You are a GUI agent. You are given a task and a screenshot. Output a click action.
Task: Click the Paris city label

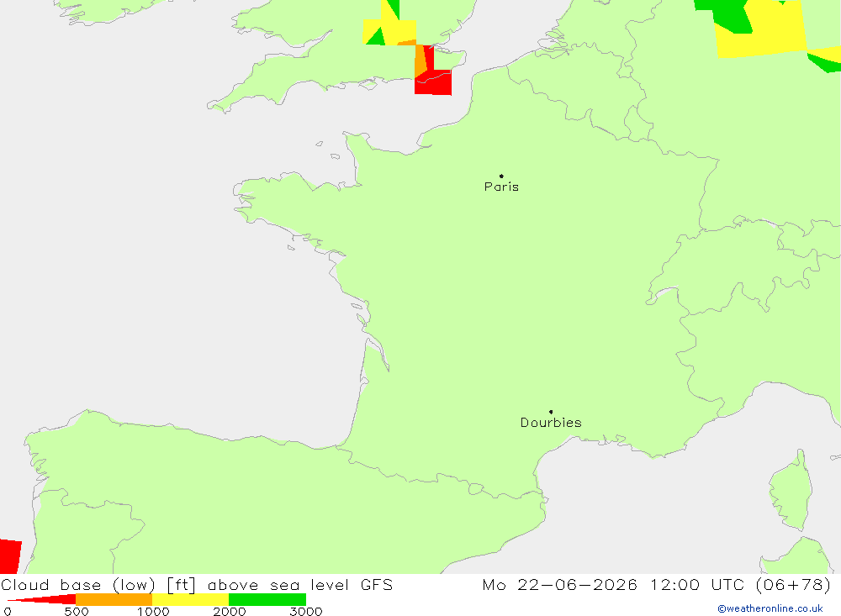coord(501,187)
